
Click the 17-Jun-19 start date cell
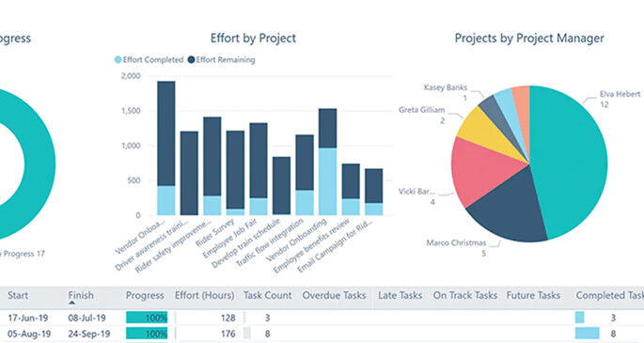pos(28,318)
